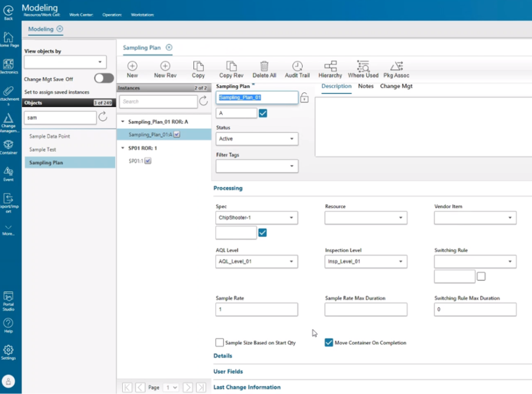Open the Status dropdown
Screen dimensions: 532x394
(257, 138)
